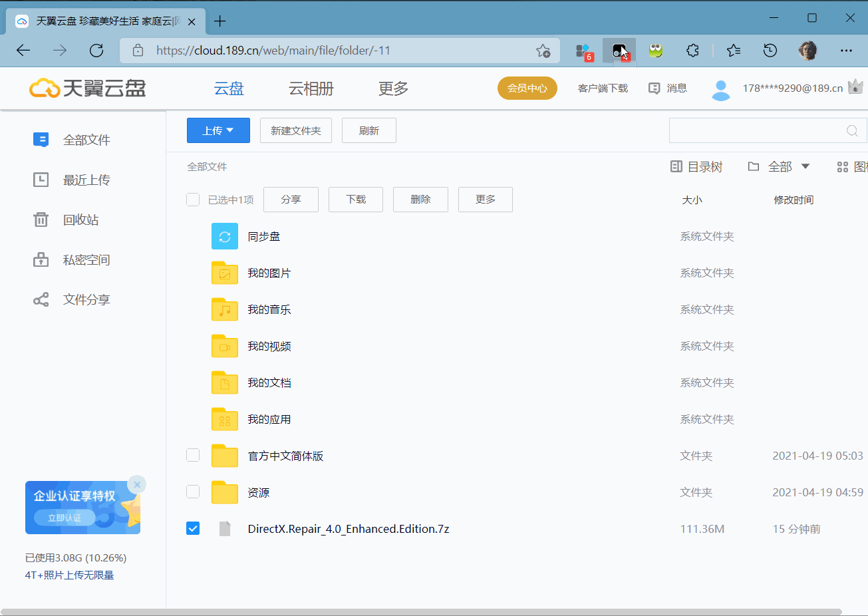Switch to the 云相册 tab

click(311, 88)
